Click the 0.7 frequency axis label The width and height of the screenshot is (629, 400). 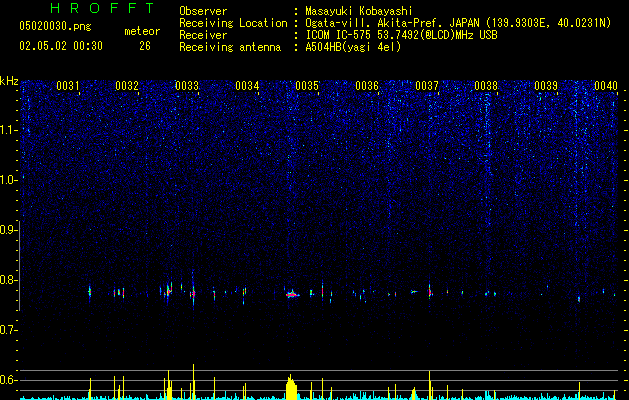click(x=8, y=330)
